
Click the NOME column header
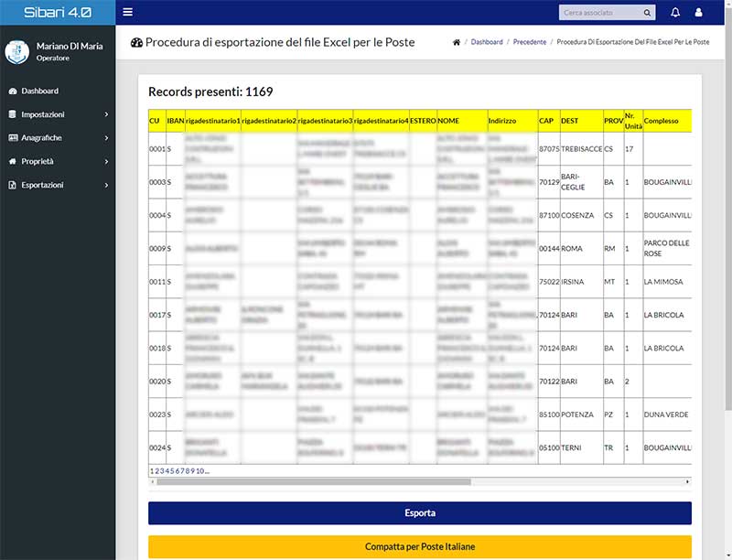coord(462,121)
